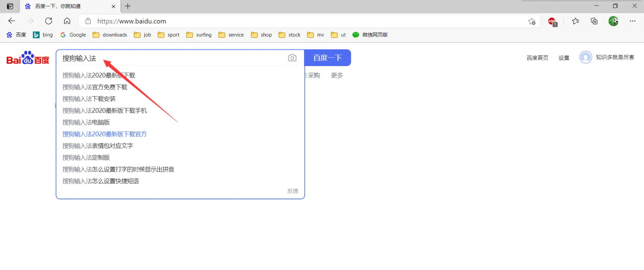This screenshot has height=270, width=644.
Task: Select suggestion 搜狗输入法电脑版
Action: tap(86, 122)
